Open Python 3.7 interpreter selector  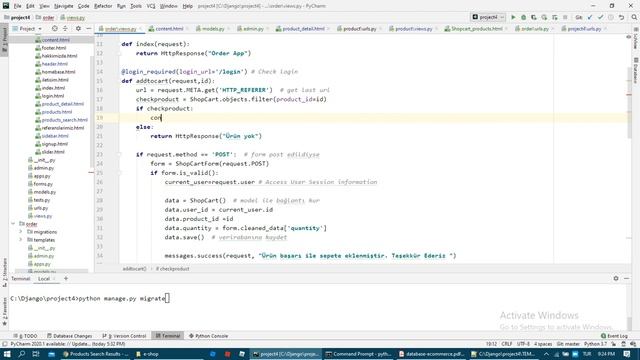tap(595, 344)
